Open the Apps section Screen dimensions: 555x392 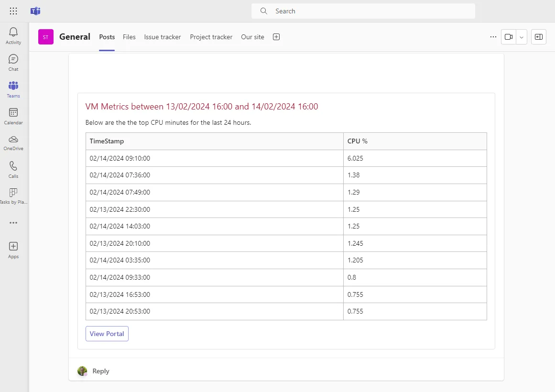pos(13,249)
